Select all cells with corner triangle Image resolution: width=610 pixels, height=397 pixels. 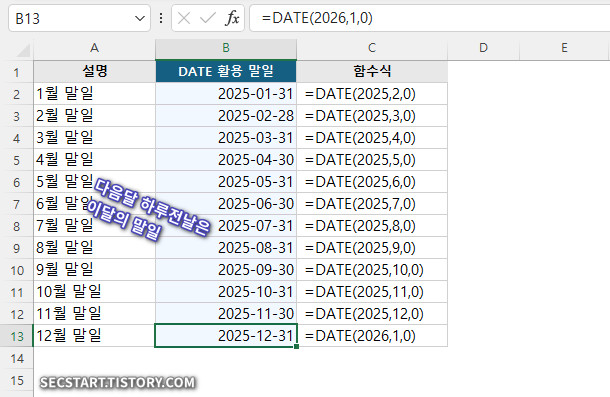[23, 50]
